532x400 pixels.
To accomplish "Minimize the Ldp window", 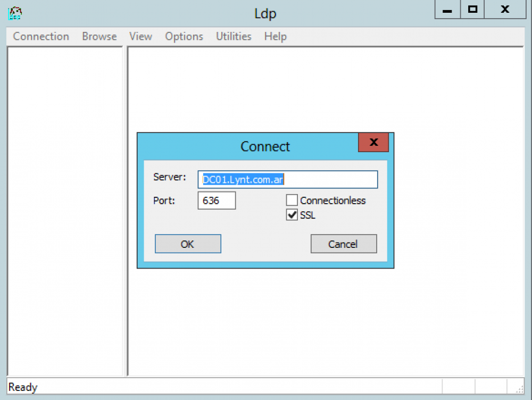I will click(x=446, y=9).
